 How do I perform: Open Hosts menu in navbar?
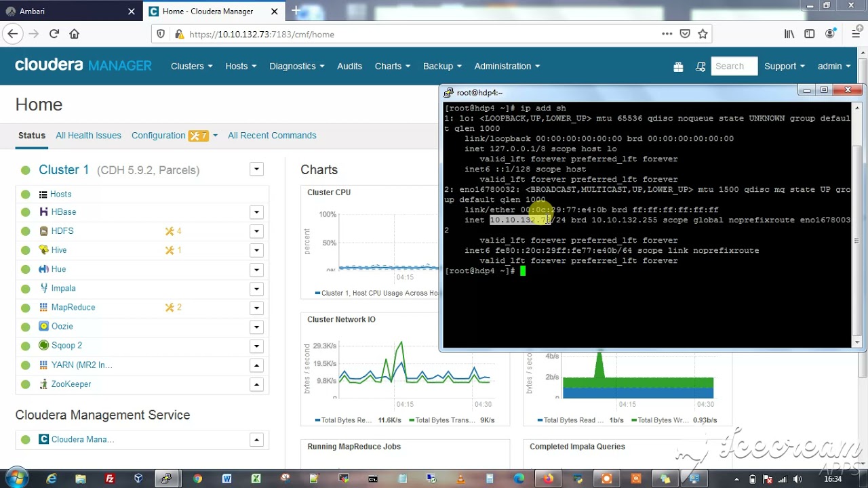pyautogui.click(x=241, y=66)
